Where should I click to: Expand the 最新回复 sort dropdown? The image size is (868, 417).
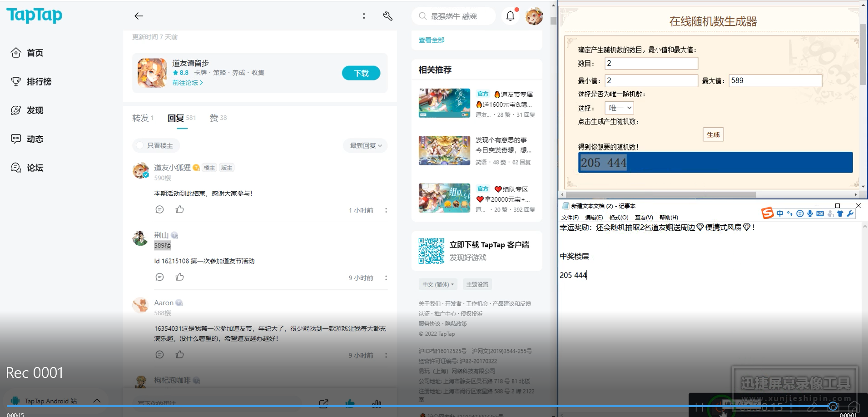pos(366,145)
